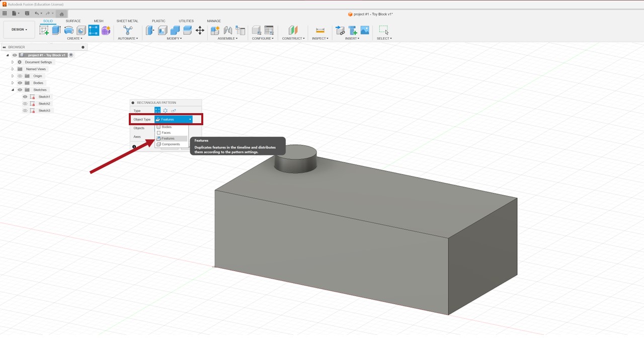
Task: Toggle visibility of the Sketches folder
Action: [x=20, y=90]
